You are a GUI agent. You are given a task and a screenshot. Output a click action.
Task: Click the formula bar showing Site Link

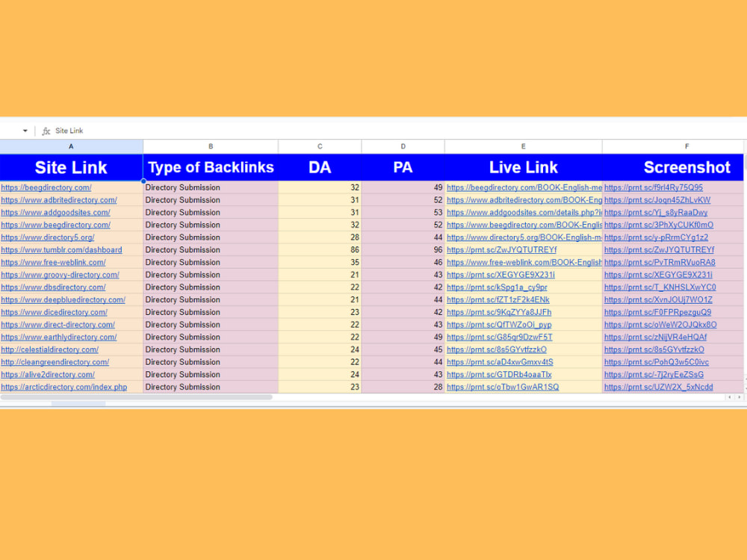(69, 131)
